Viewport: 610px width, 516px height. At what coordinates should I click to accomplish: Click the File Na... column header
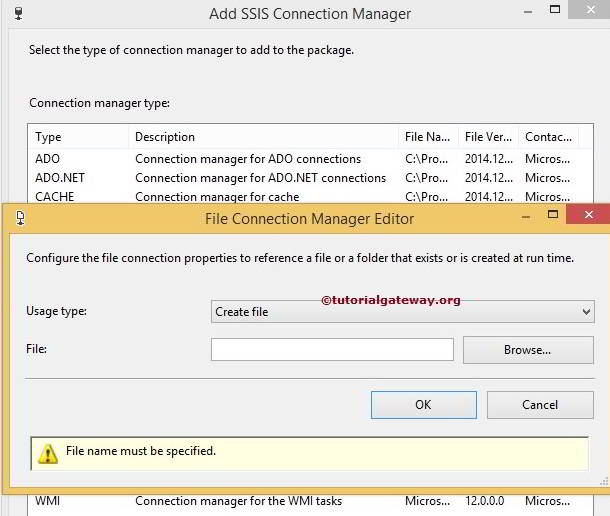[x=429, y=137]
